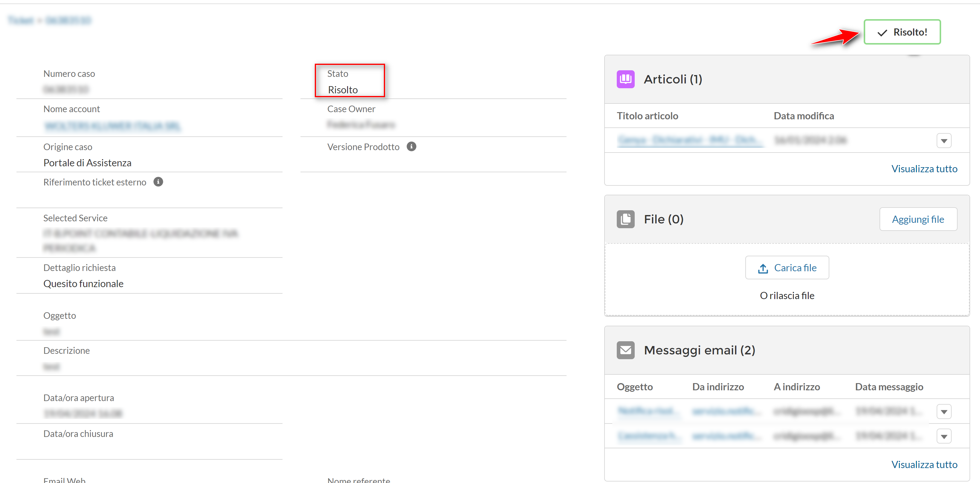Click the Messaggi email envelope icon

[x=625, y=350]
